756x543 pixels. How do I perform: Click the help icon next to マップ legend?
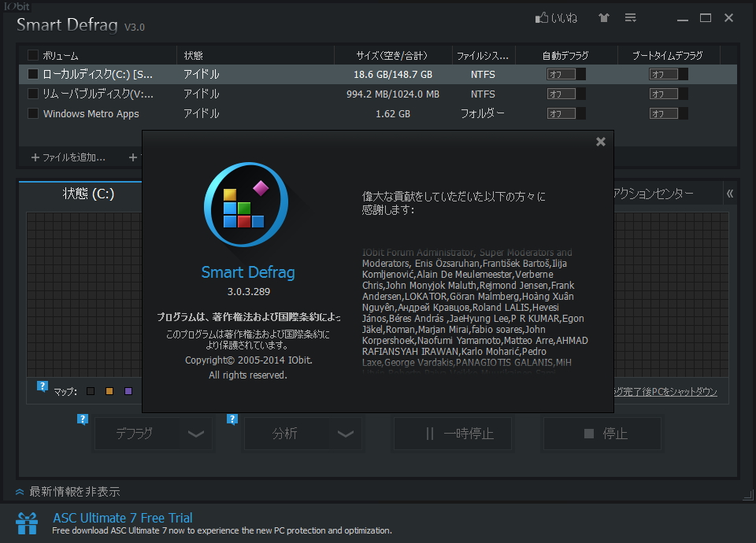(x=41, y=387)
